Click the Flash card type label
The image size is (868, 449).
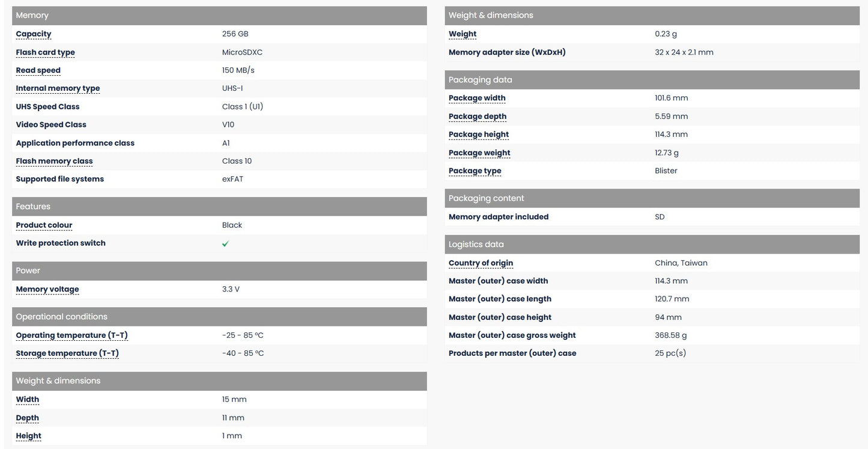pos(46,52)
